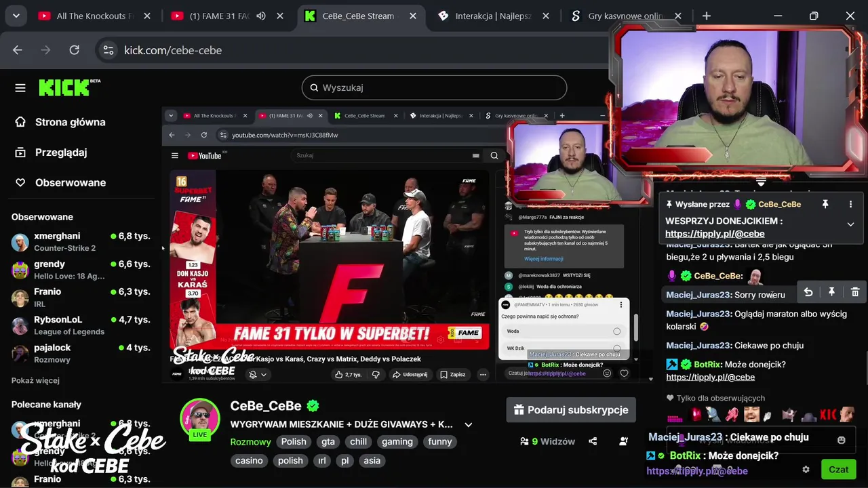Open a new browser tab with plus
The height and width of the screenshot is (488, 868).
click(707, 16)
